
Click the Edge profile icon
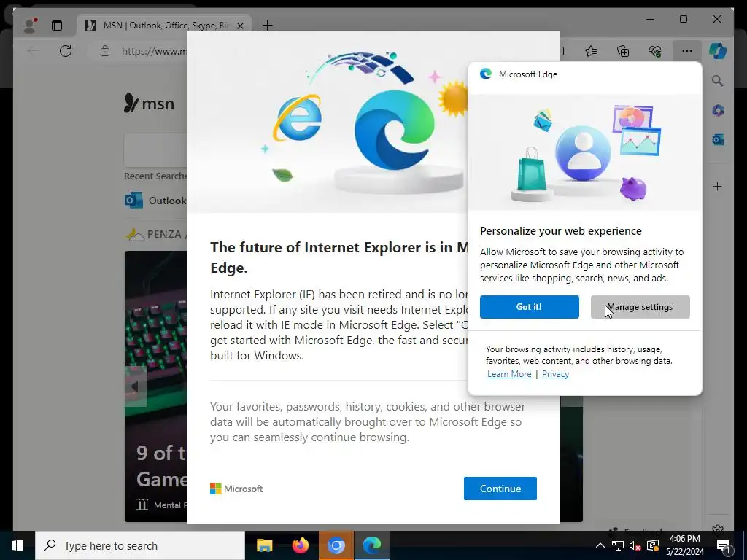click(x=30, y=26)
